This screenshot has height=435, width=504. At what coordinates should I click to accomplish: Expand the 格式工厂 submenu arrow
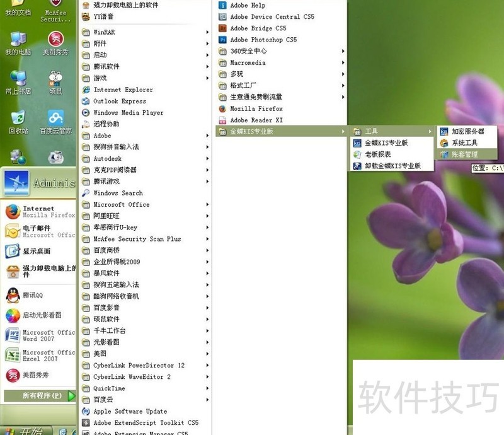point(343,86)
